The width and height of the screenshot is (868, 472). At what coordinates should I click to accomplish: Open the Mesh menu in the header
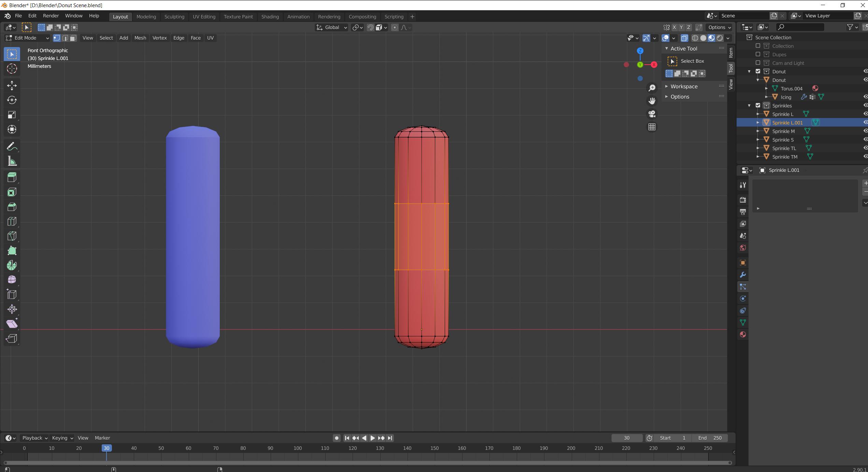coord(140,38)
